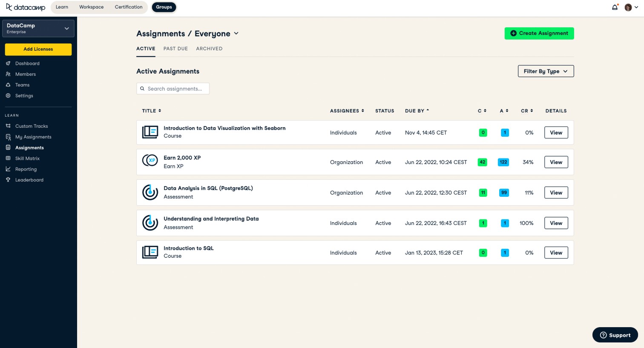Click the Reporting chart icon
This screenshot has width=644, height=348.
(x=8, y=169)
